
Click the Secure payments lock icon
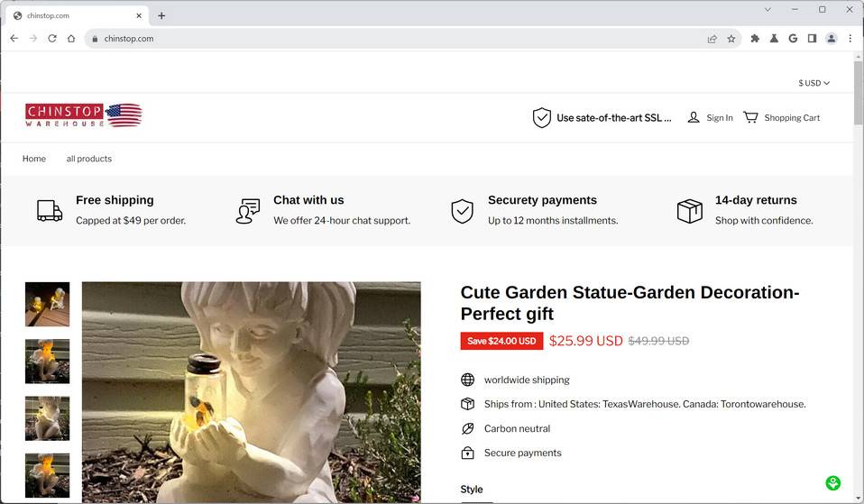click(x=467, y=453)
